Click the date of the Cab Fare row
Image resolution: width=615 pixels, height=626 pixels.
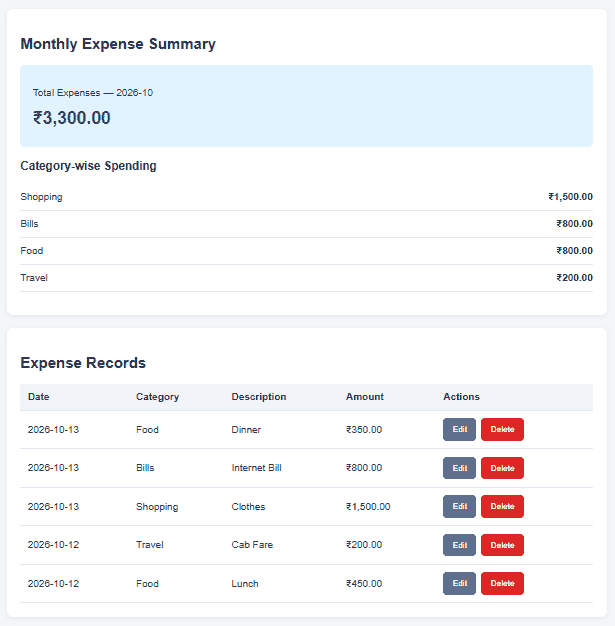[53, 545]
